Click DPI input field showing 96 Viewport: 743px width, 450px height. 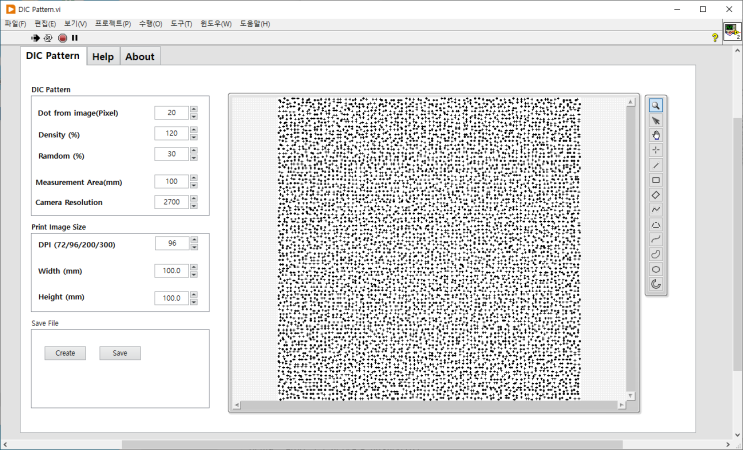point(172,243)
